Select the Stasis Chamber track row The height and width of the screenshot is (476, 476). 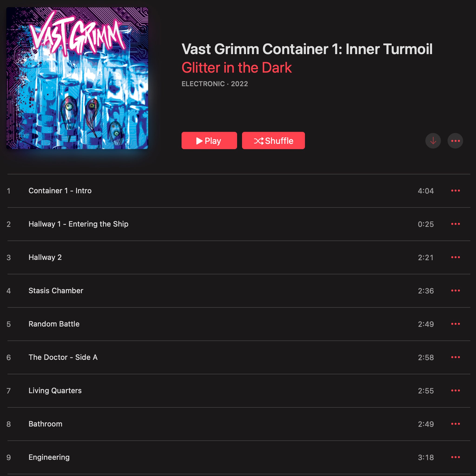(239, 291)
